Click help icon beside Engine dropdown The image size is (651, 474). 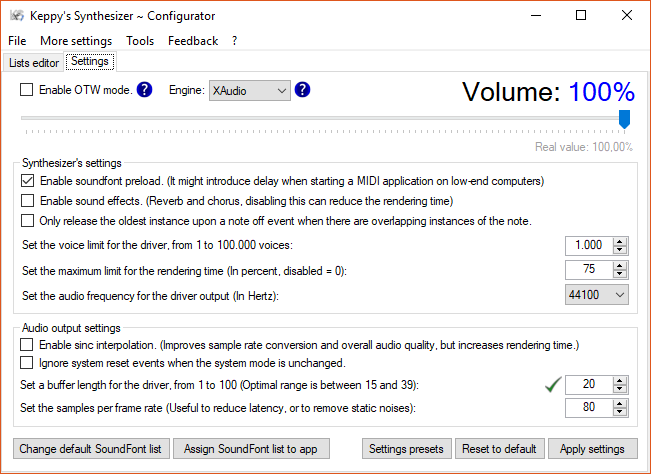click(x=302, y=90)
